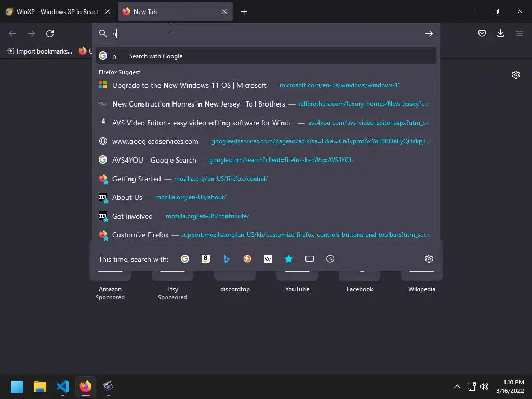Click the Go arrow in address bar
Image resolution: width=532 pixels, height=399 pixels.
[429, 34]
